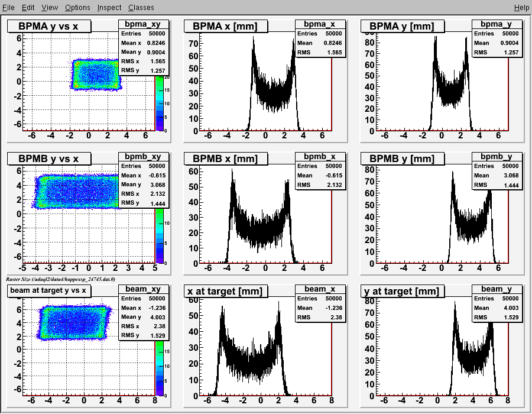Open the View menu
532x414 pixels.
click(x=50, y=8)
